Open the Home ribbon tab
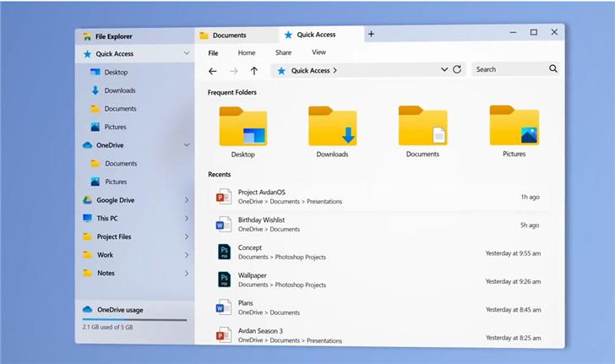 point(247,52)
